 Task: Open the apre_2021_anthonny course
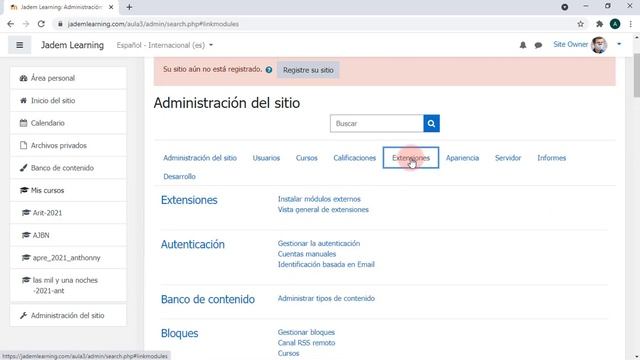click(68, 258)
